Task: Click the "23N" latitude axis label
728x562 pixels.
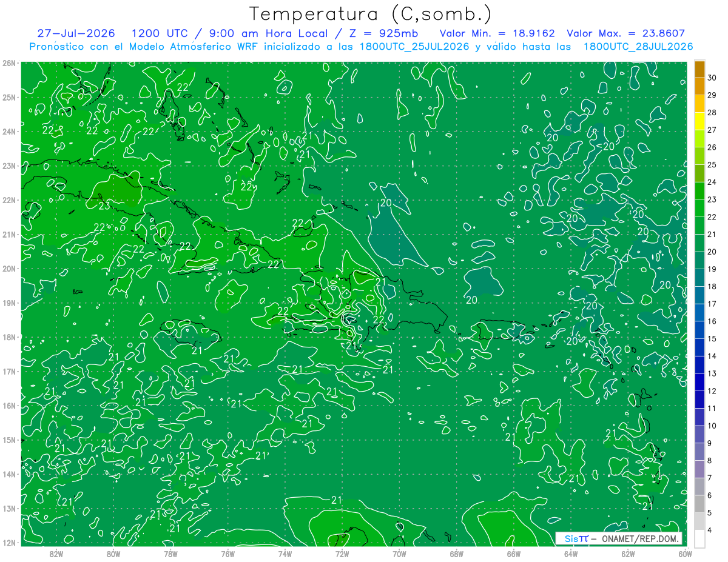Action: (8, 166)
